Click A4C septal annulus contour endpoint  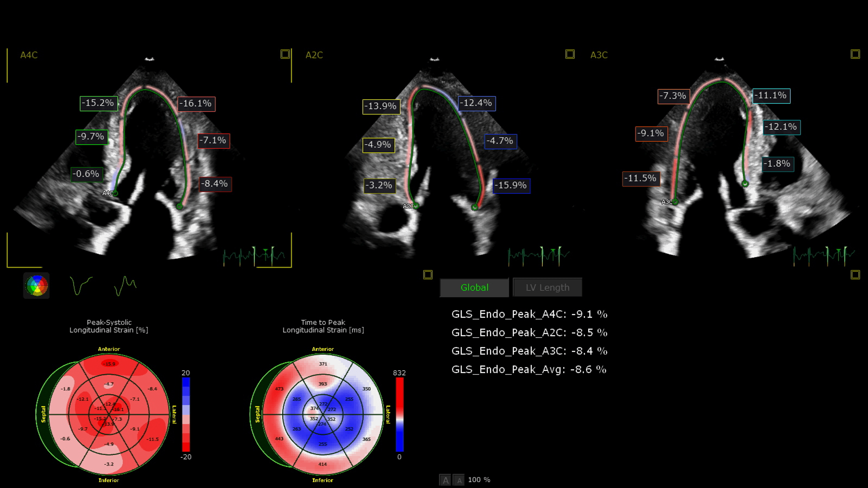tap(115, 193)
